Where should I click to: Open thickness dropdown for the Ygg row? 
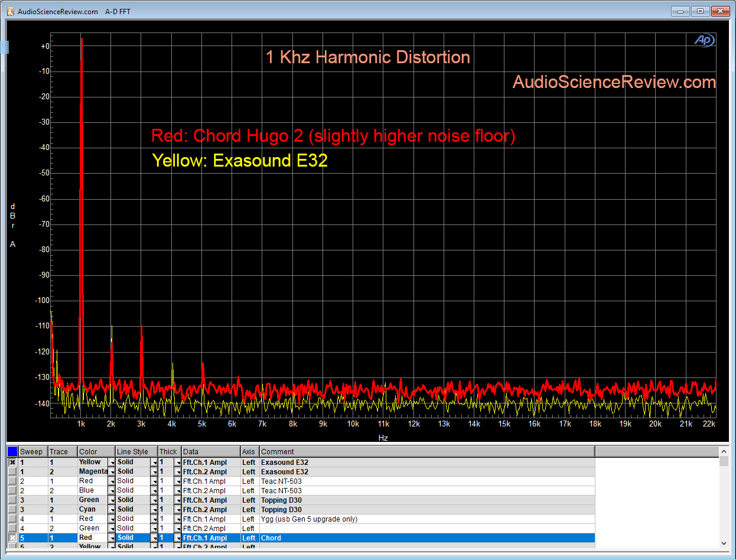click(x=178, y=519)
